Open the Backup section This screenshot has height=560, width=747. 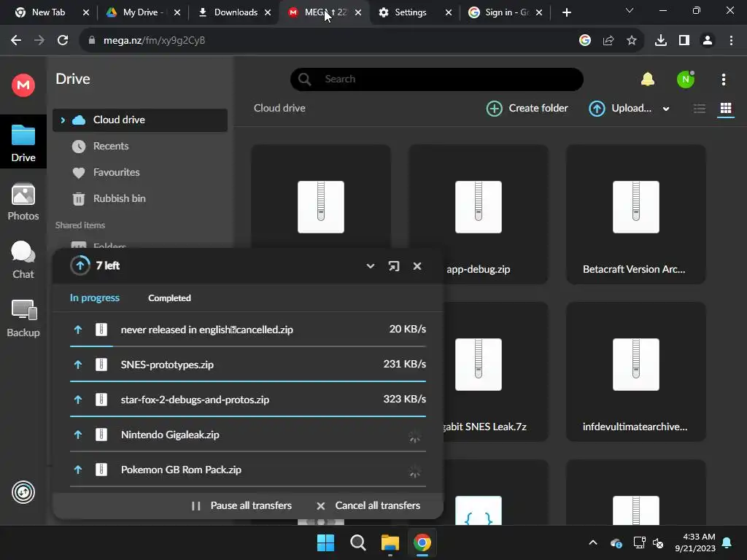click(23, 318)
